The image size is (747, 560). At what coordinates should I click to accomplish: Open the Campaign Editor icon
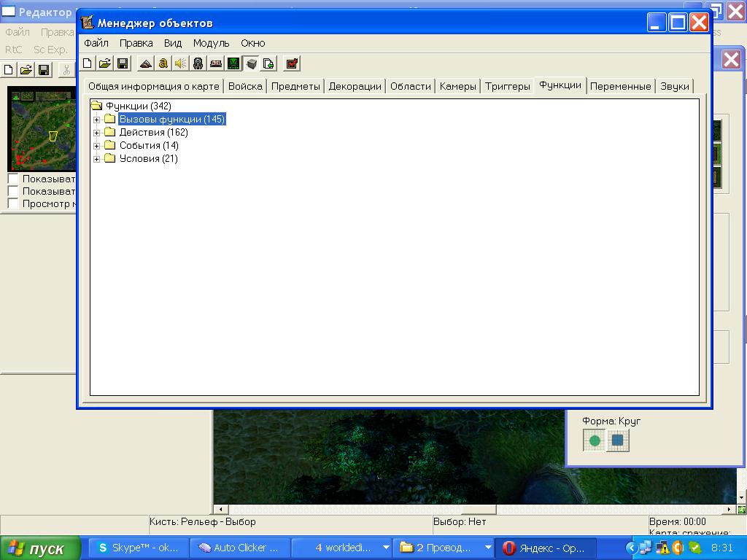216,63
